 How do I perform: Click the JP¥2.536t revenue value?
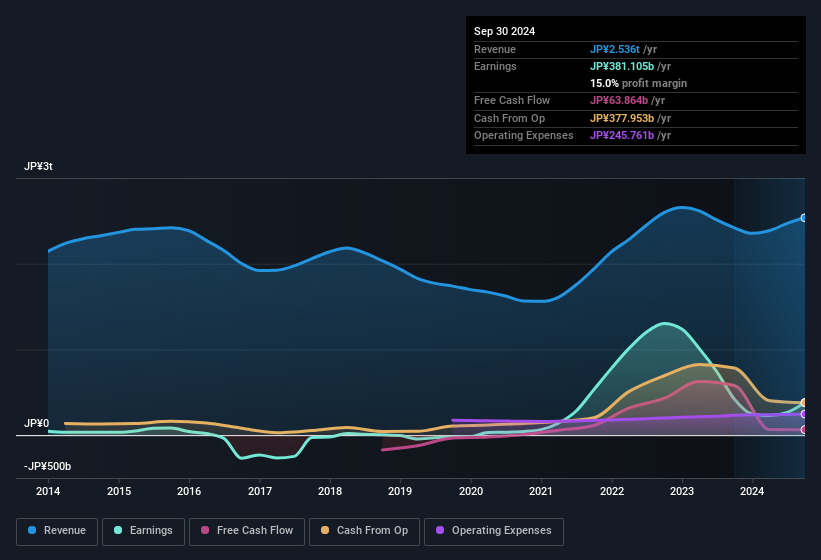pos(615,49)
